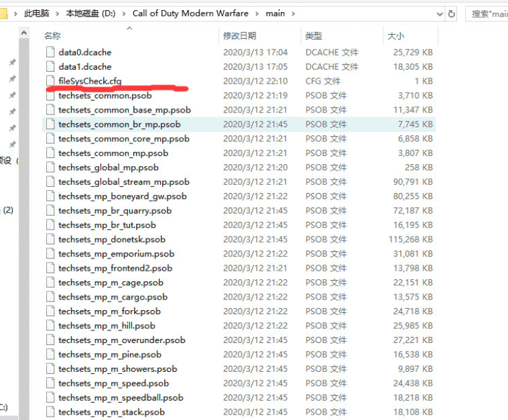This screenshot has height=420, width=508.
Task: Navigate to 此电脑 in the breadcrumb
Action: (x=37, y=13)
